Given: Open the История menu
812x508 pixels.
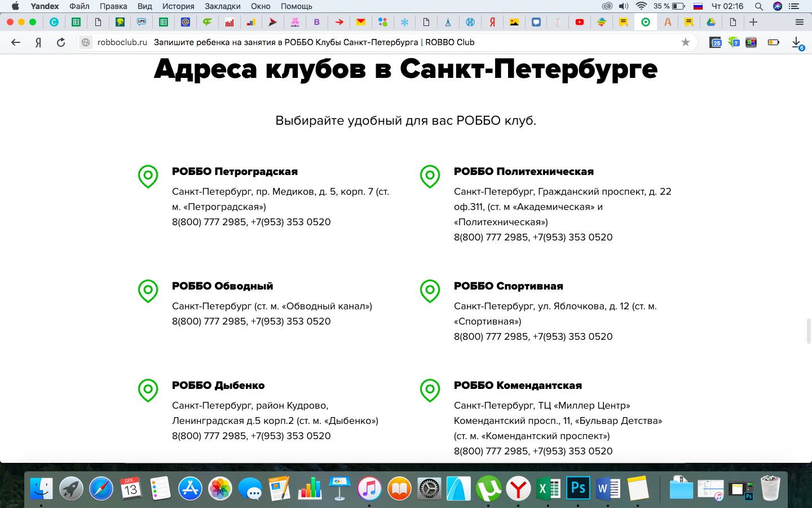Looking at the screenshot, I should point(178,6).
